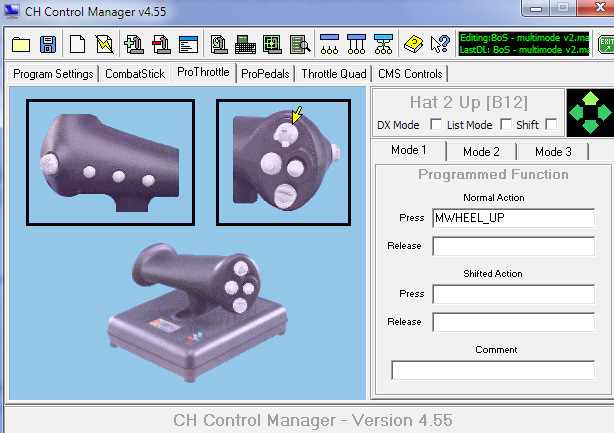Close the CH Control Manager window
Viewport: 614px width, 433px height.
coord(598,8)
